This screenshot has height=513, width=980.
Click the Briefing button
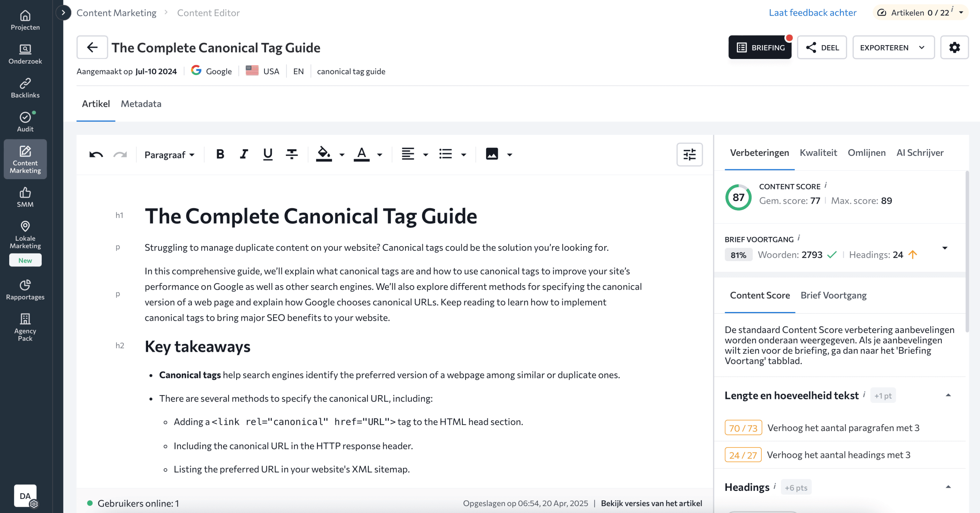[760, 47]
